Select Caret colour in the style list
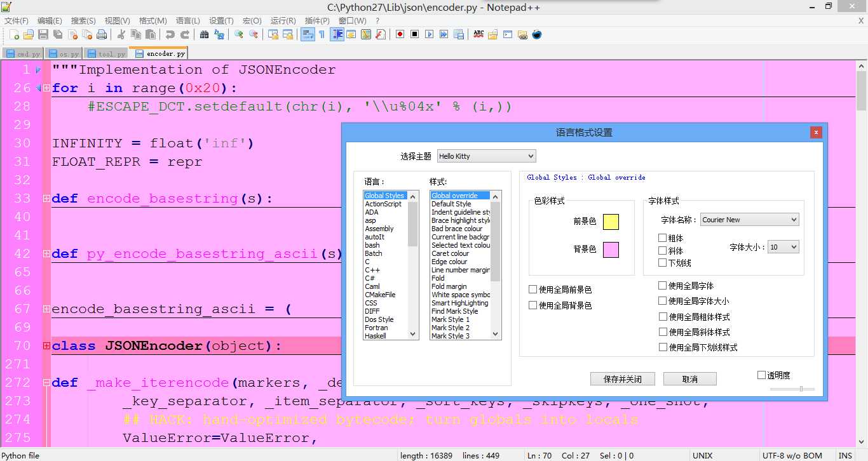The width and height of the screenshot is (868, 461). tap(460, 253)
